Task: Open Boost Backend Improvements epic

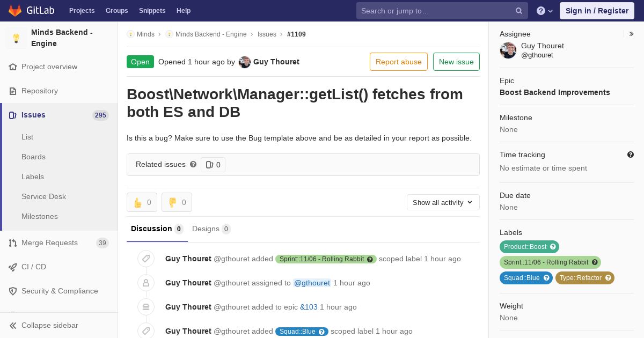Action: click(x=554, y=92)
